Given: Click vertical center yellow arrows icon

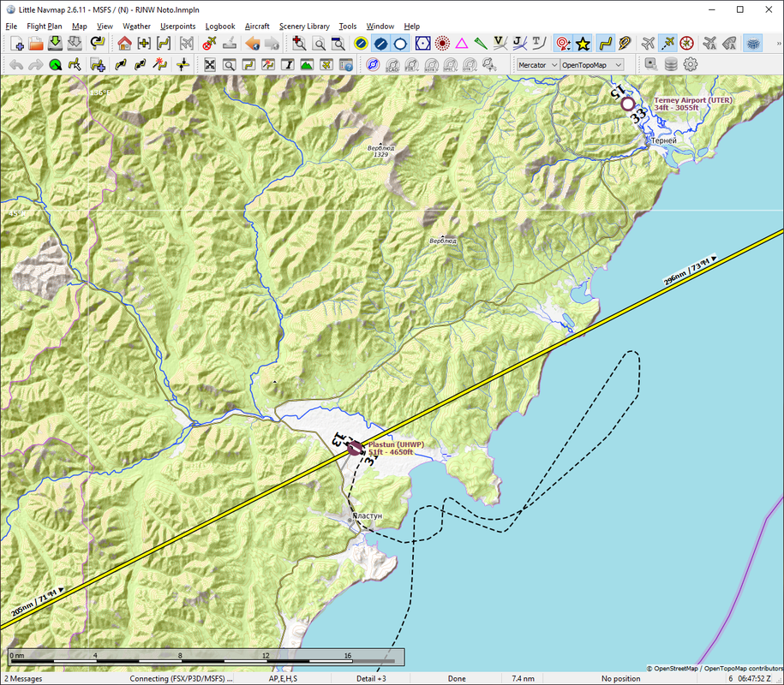Looking at the screenshot, I should pos(183,65).
